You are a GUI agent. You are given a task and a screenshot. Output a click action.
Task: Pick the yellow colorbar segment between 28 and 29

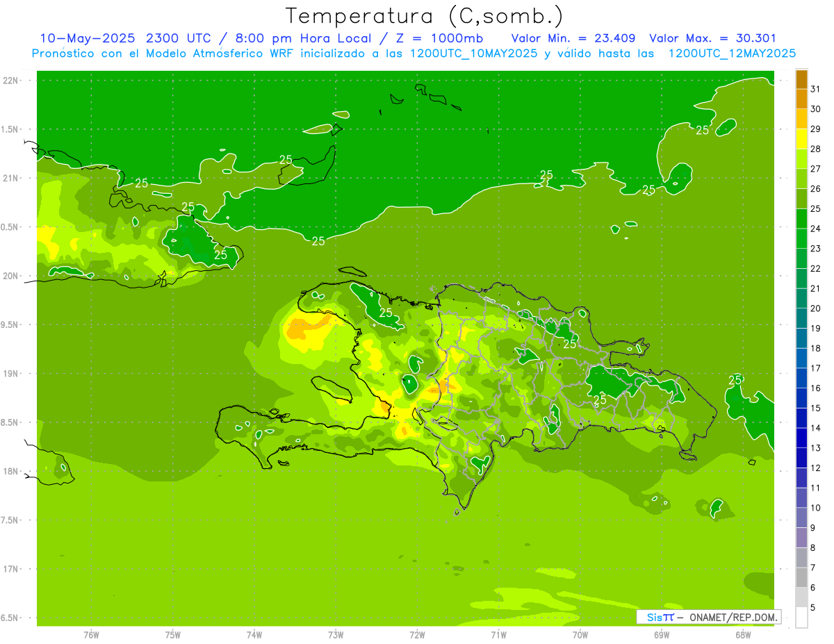click(x=801, y=139)
